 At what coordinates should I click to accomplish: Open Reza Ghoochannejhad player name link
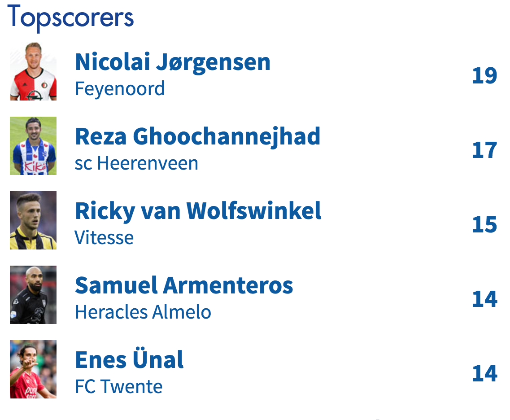[197, 136]
